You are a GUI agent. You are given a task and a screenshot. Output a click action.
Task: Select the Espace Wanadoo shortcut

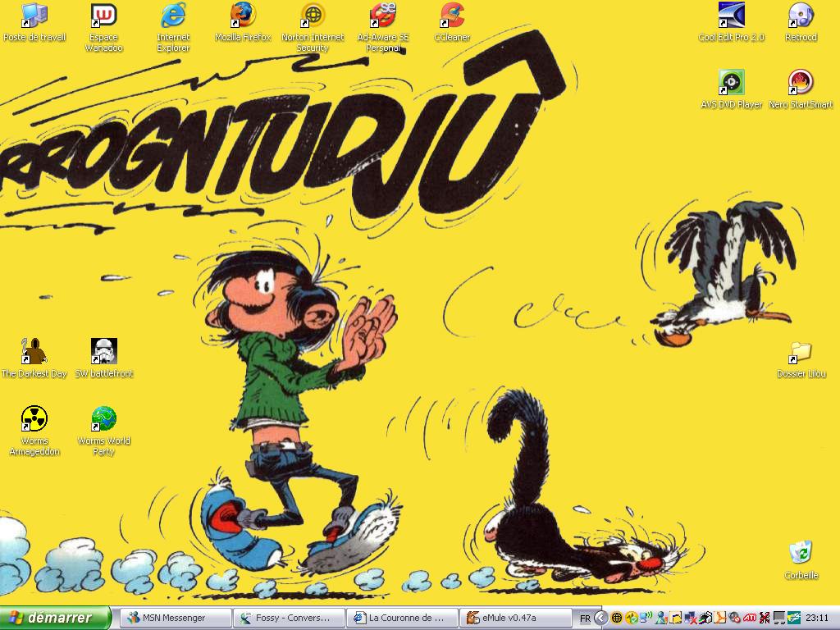103,28
